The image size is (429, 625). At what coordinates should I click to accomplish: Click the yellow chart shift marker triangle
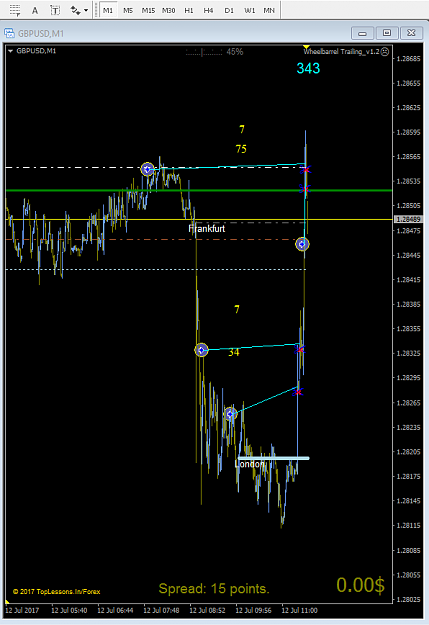(x=306, y=47)
